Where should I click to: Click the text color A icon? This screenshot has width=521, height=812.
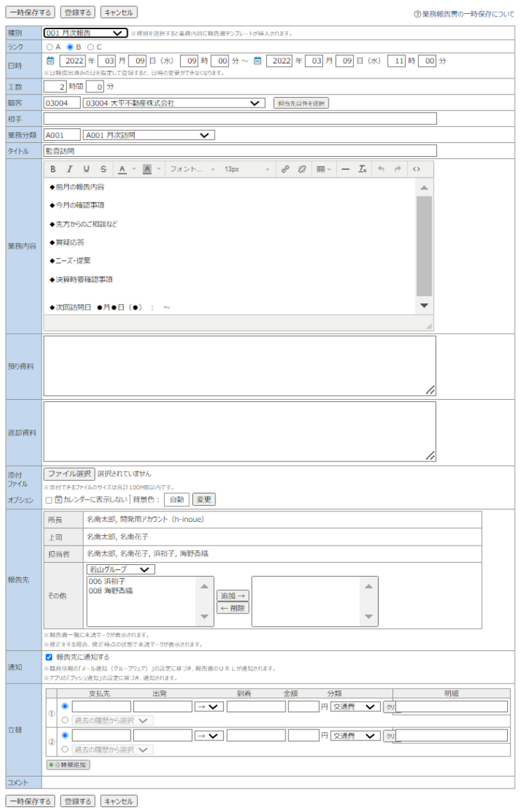[122, 169]
